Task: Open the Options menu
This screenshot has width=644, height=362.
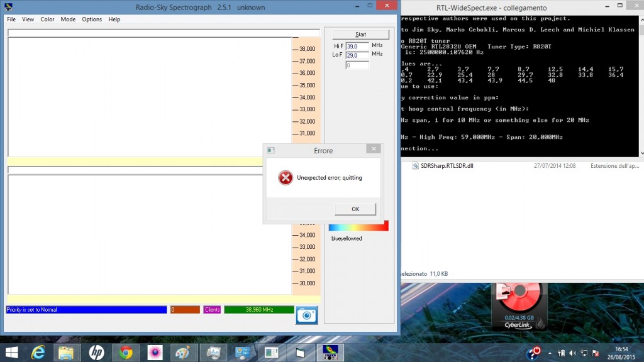Action: (92, 19)
